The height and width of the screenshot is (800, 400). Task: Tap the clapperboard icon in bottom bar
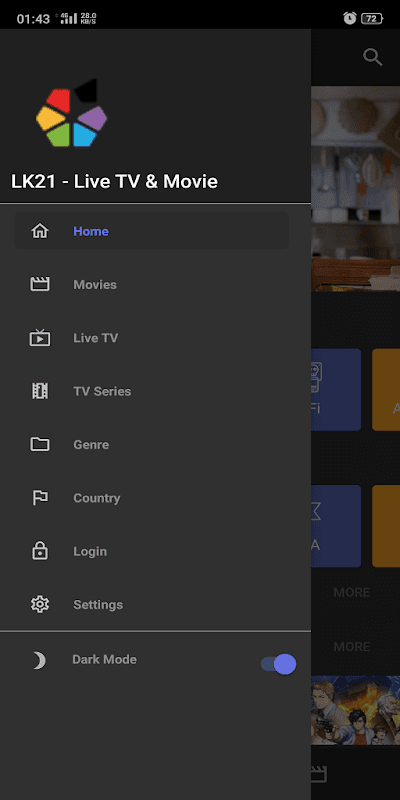point(318,774)
